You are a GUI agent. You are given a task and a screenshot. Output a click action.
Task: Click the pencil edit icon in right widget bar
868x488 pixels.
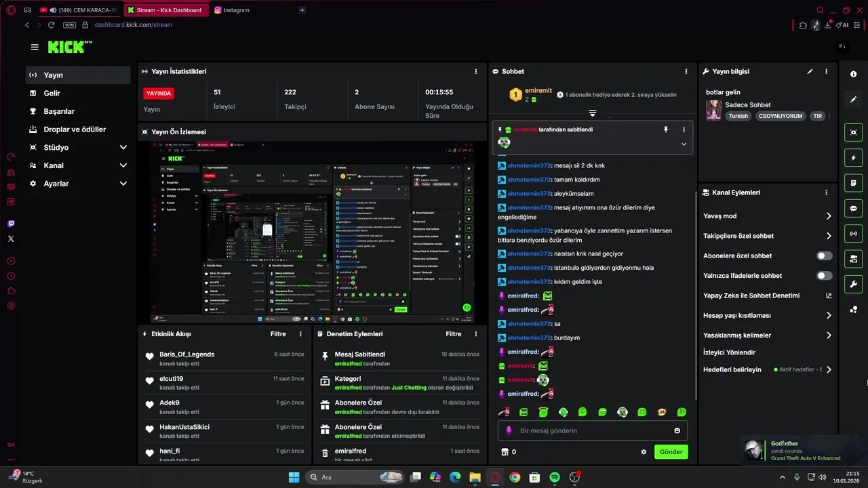coord(853,99)
